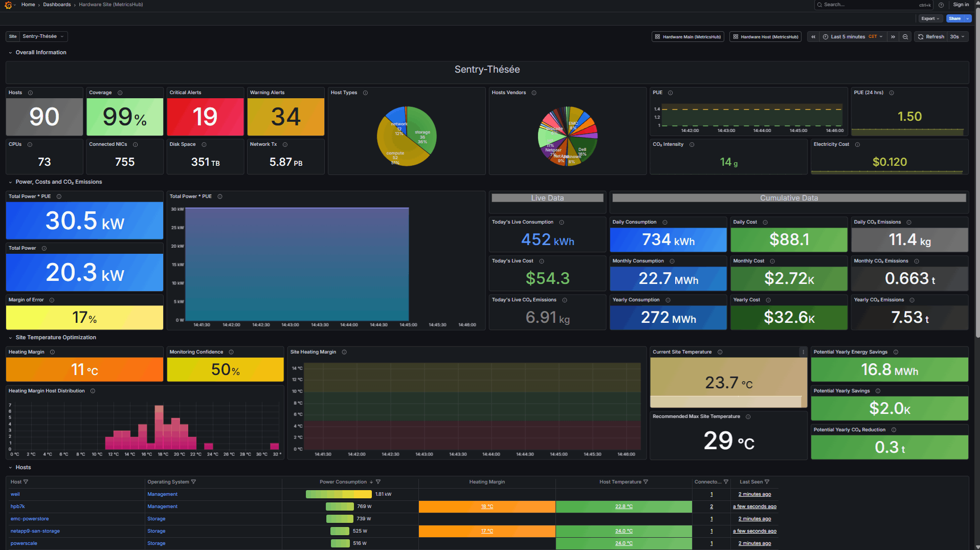Click the help question mark icon
The height and width of the screenshot is (550, 980).
click(941, 5)
